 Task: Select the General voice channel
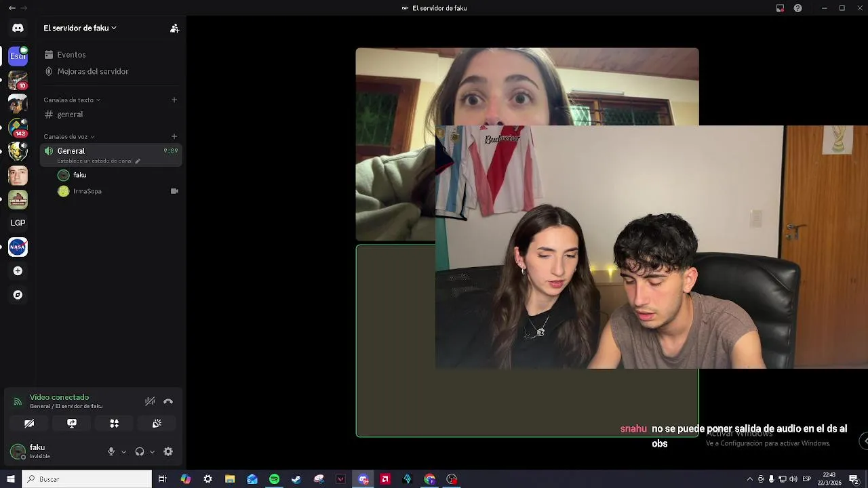[112, 155]
